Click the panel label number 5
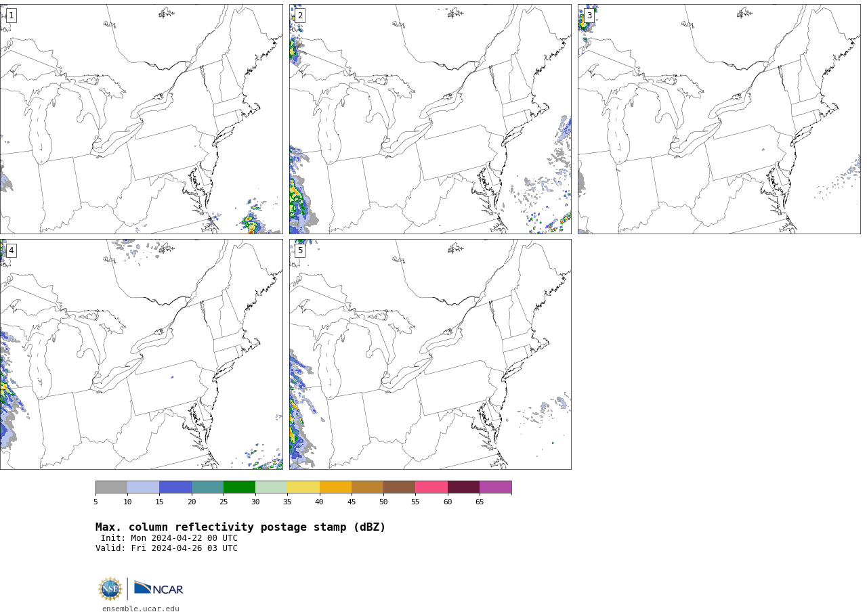 (x=300, y=250)
